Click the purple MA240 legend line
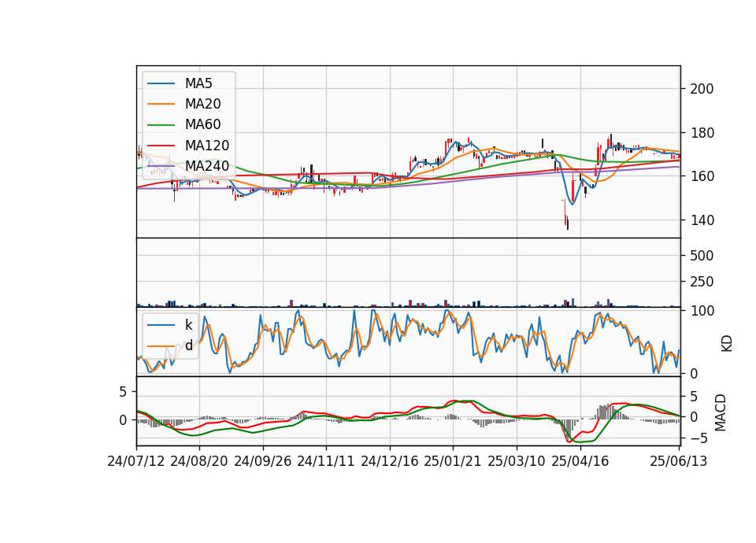Viewport: 756px width, 543px height. [161, 166]
